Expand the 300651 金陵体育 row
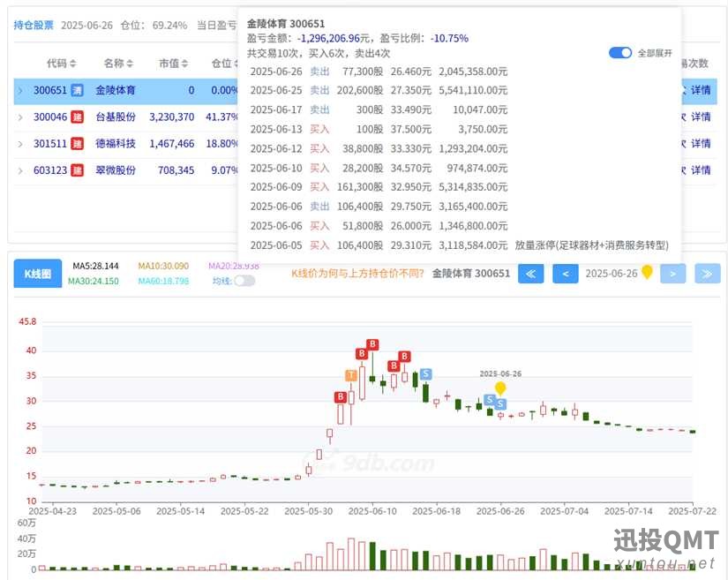This screenshot has width=728, height=580. (20, 91)
